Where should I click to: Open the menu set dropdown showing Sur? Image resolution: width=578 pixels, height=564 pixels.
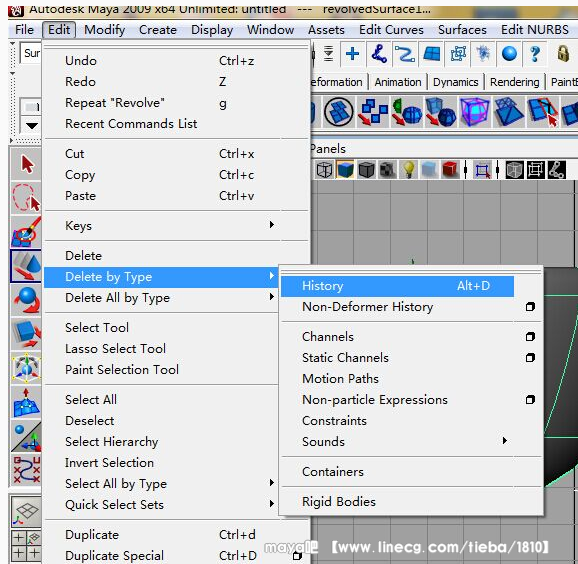coord(31,54)
